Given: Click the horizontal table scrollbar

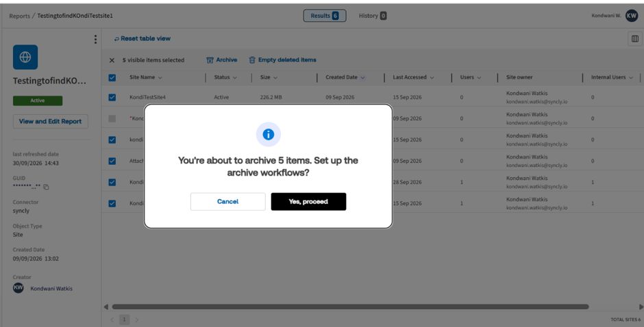Looking at the screenshot, I should 350,306.
